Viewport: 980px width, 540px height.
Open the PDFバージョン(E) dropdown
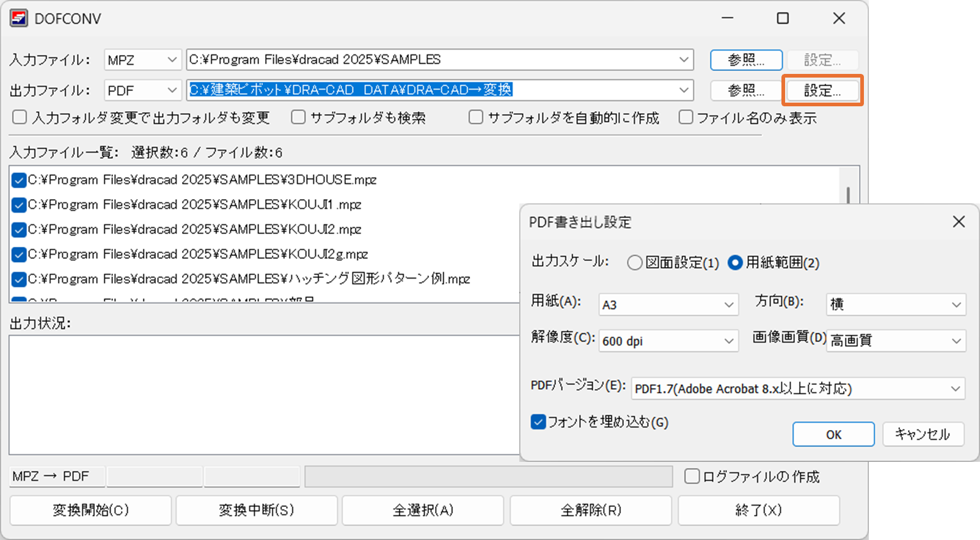click(798, 389)
